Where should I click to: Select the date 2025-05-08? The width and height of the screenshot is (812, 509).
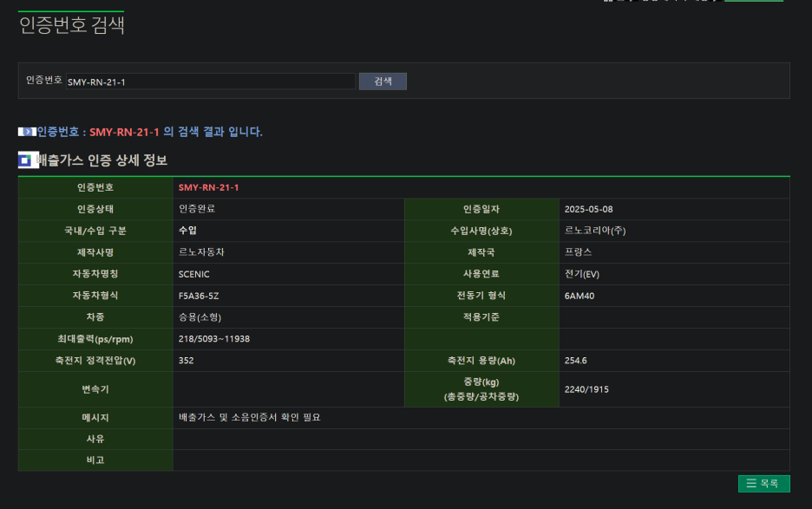click(x=588, y=209)
